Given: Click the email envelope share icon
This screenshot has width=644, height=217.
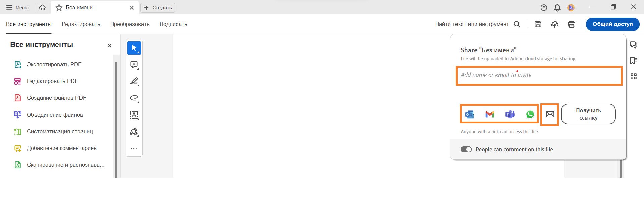Looking at the screenshot, I should [550, 114].
